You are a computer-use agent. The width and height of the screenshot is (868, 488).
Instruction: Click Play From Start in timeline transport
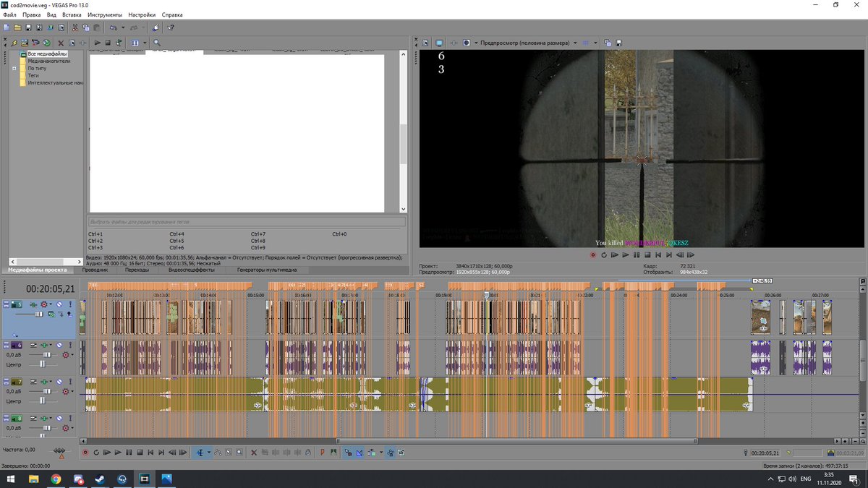coord(107,453)
